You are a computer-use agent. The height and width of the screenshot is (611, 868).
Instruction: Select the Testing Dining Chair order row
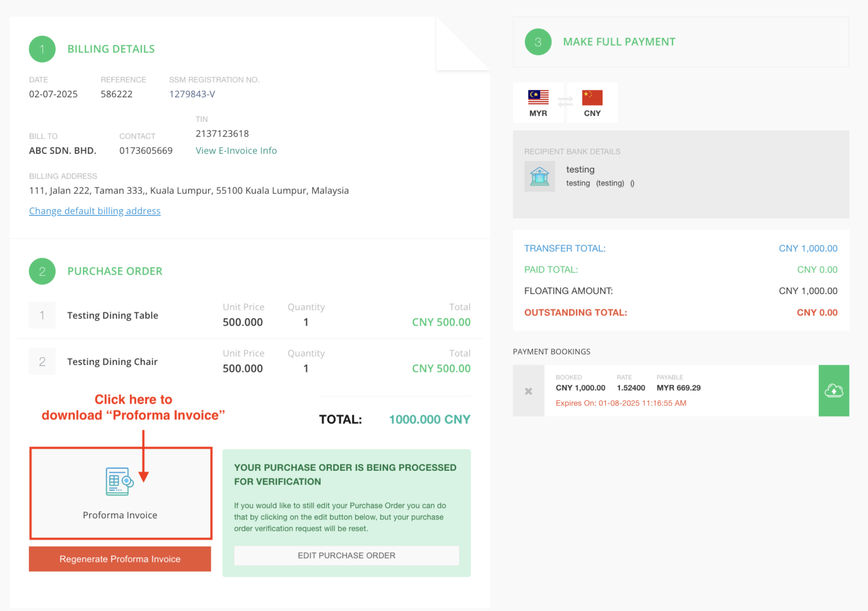coord(112,362)
